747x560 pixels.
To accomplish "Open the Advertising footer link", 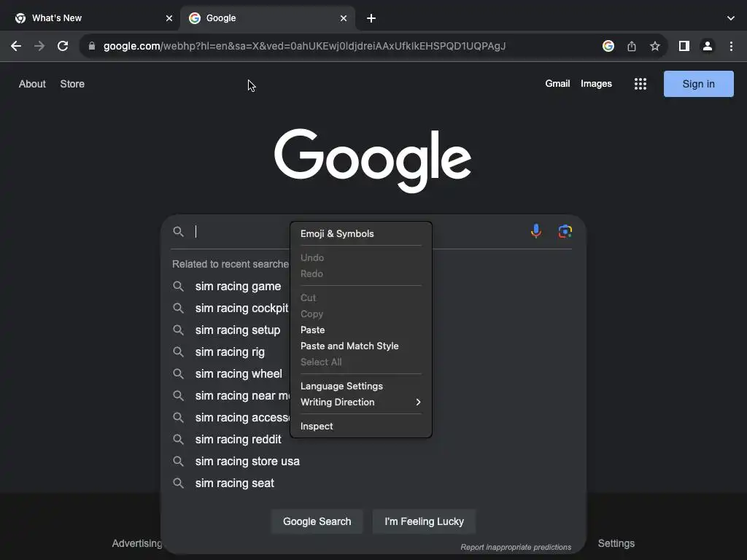I will [x=137, y=543].
